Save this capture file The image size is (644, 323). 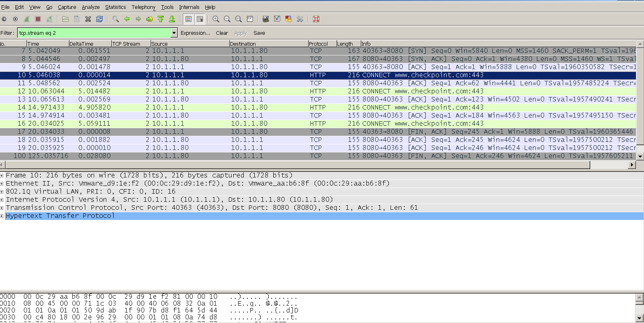point(77,19)
